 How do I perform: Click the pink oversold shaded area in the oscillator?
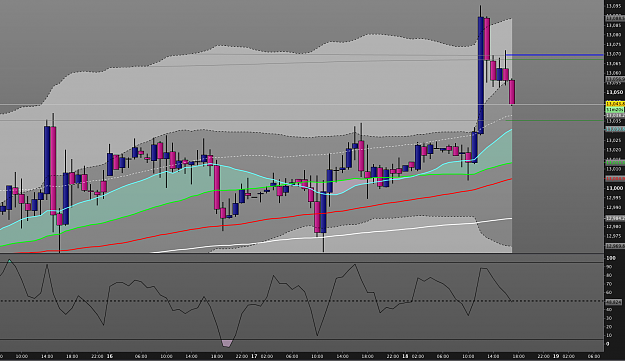click(x=226, y=343)
